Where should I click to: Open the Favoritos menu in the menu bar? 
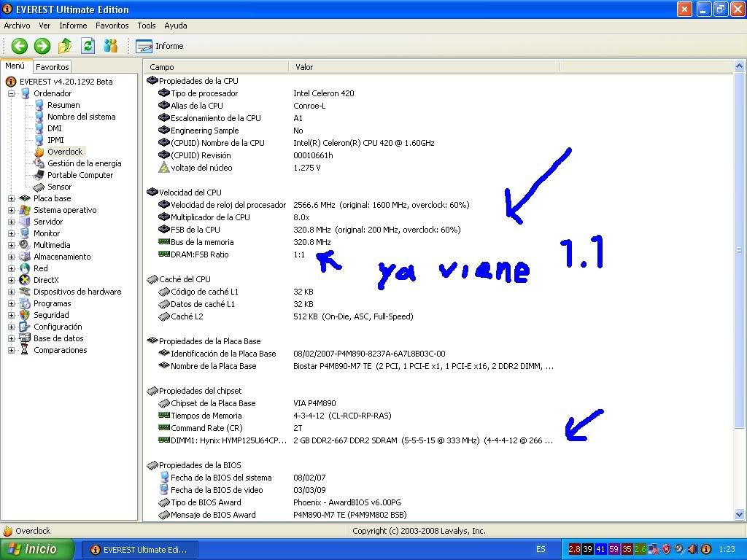[112, 26]
